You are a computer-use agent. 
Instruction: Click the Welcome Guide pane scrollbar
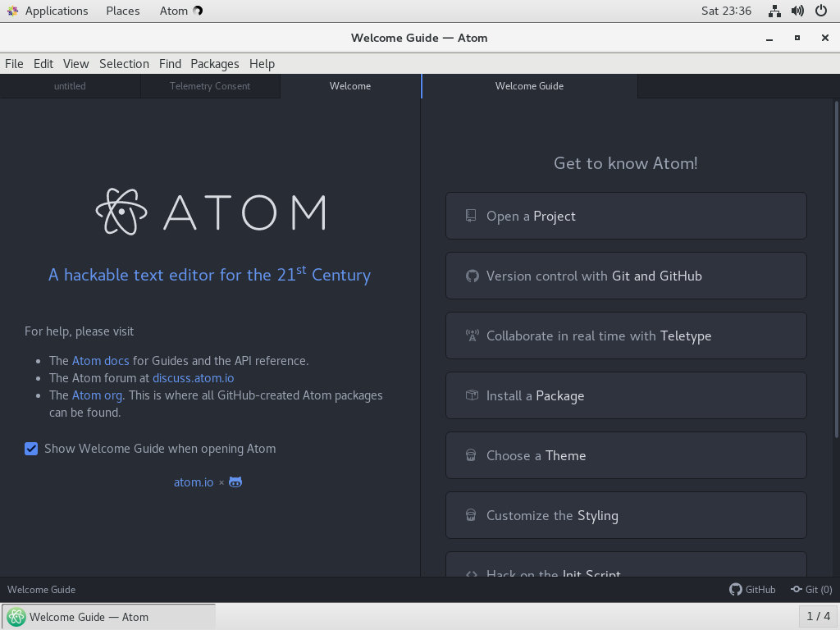click(837, 269)
